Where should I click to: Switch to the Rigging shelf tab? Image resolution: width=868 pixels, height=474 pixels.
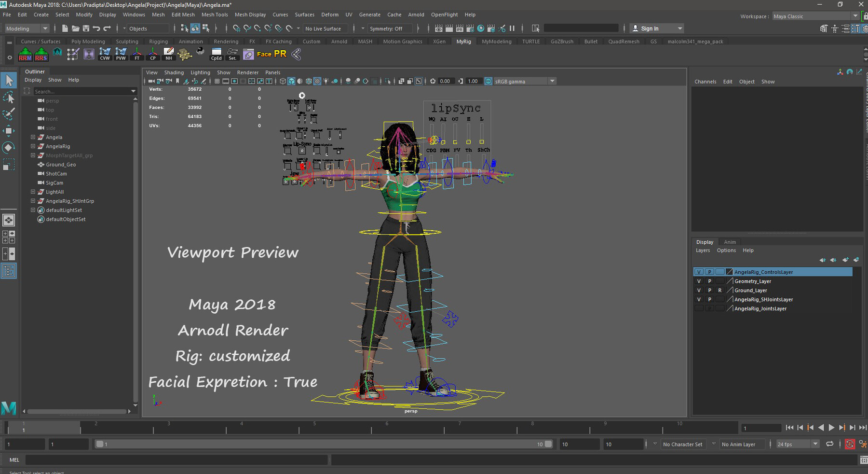[x=158, y=41]
